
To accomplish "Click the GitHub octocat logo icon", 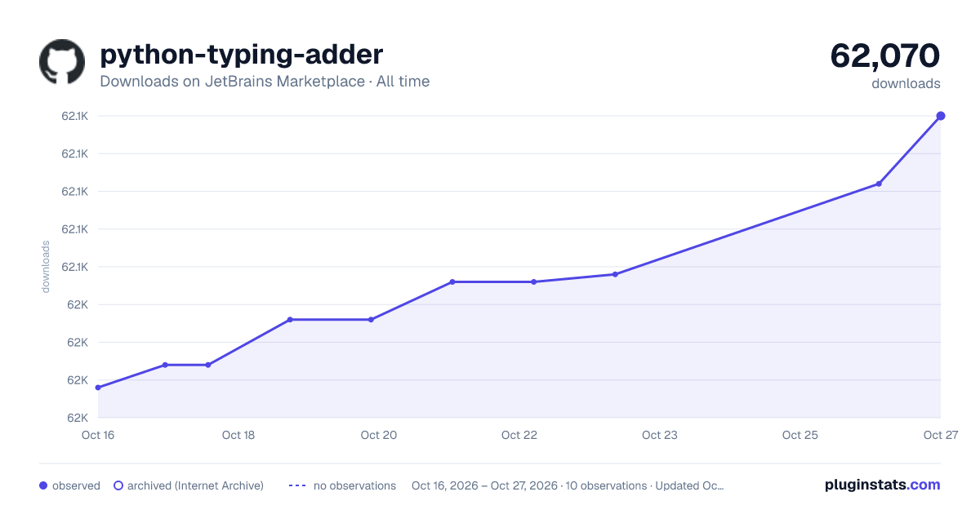I will (x=62, y=62).
